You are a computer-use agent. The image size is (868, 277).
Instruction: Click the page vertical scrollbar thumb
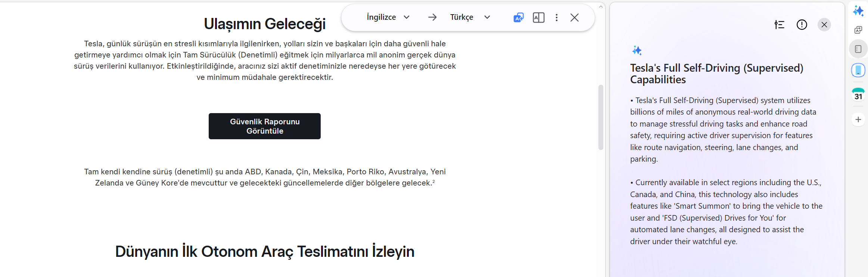point(601,117)
